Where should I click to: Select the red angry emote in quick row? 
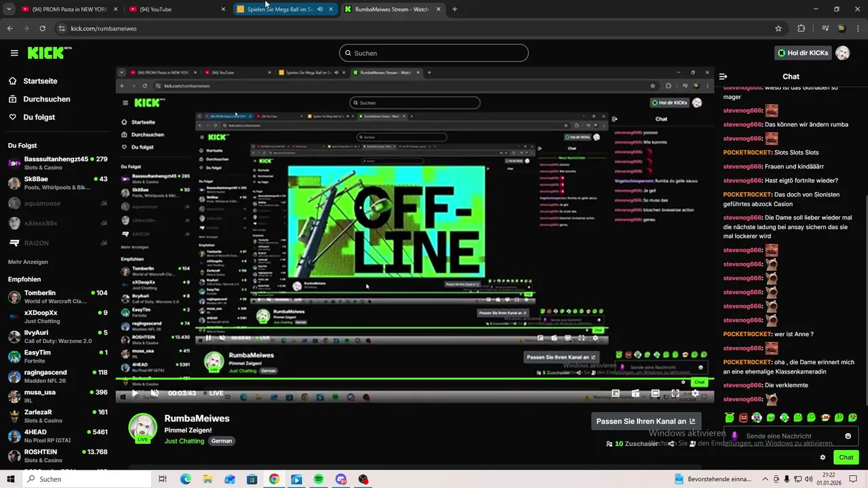(x=743, y=418)
